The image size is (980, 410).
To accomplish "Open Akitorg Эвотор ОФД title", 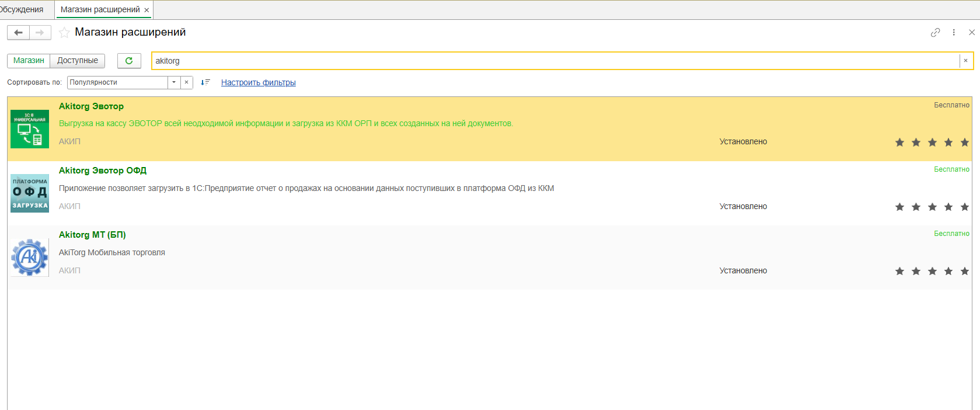I will [x=103, y=171].
